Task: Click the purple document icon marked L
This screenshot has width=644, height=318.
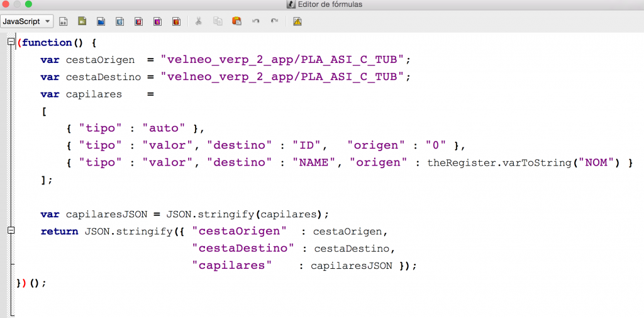Action: 158,21
